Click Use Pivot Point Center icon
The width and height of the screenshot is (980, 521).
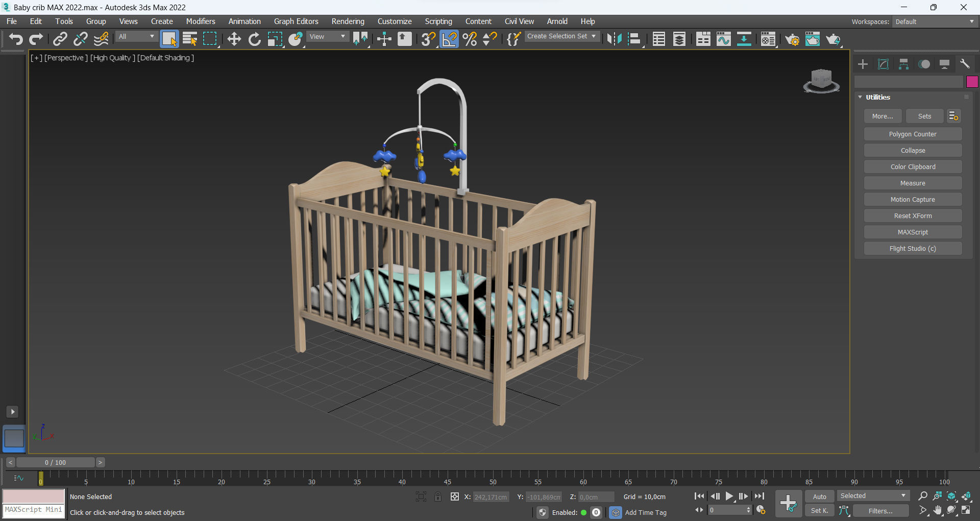[360, 39]
